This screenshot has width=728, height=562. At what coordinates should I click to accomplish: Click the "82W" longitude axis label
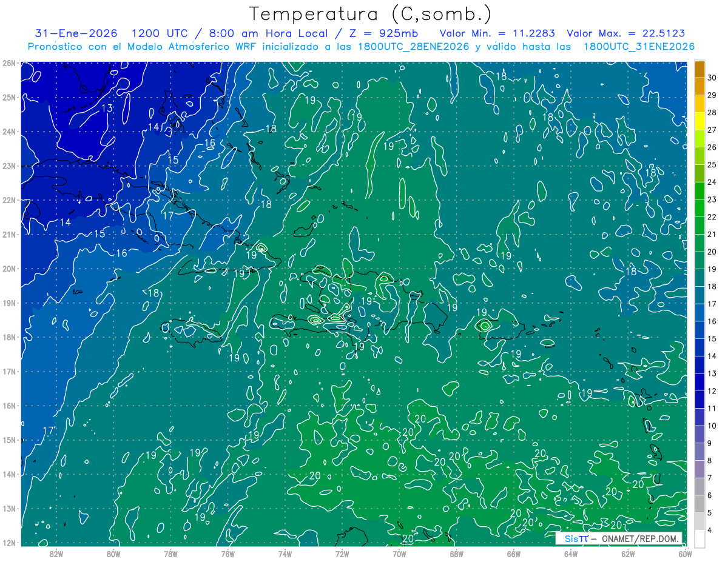(x=56, y=553)
